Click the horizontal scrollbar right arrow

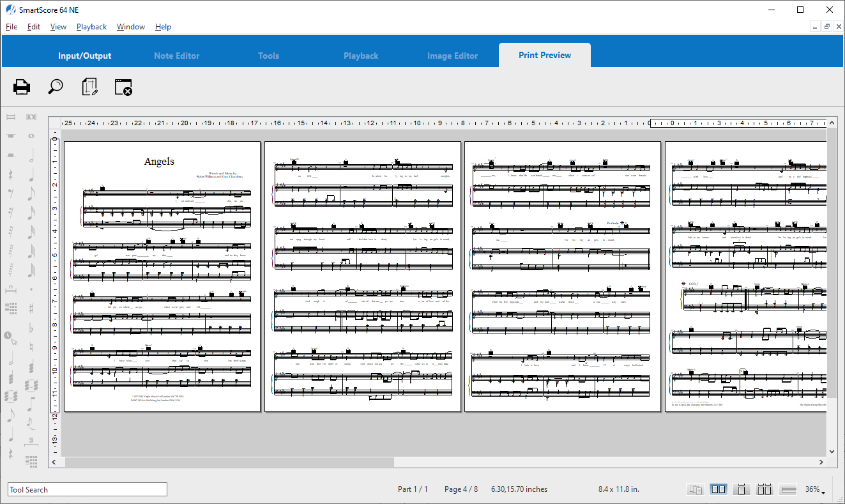point(821,462)
